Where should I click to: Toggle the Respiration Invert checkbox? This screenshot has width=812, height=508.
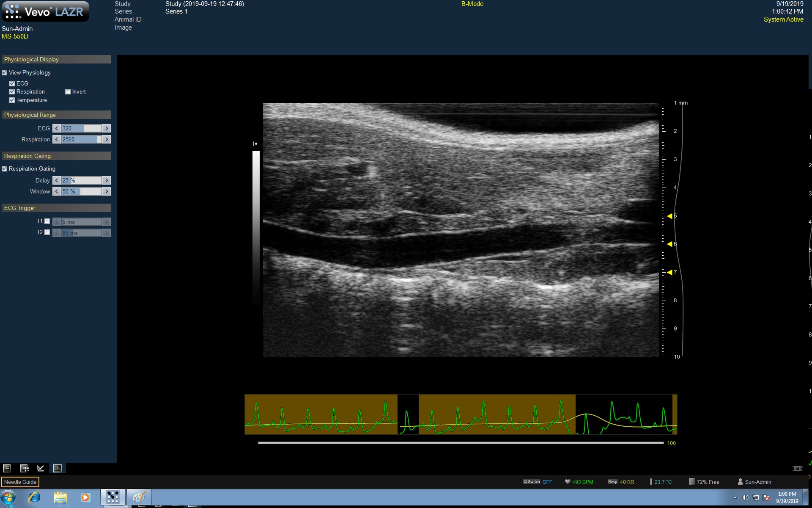68,92
